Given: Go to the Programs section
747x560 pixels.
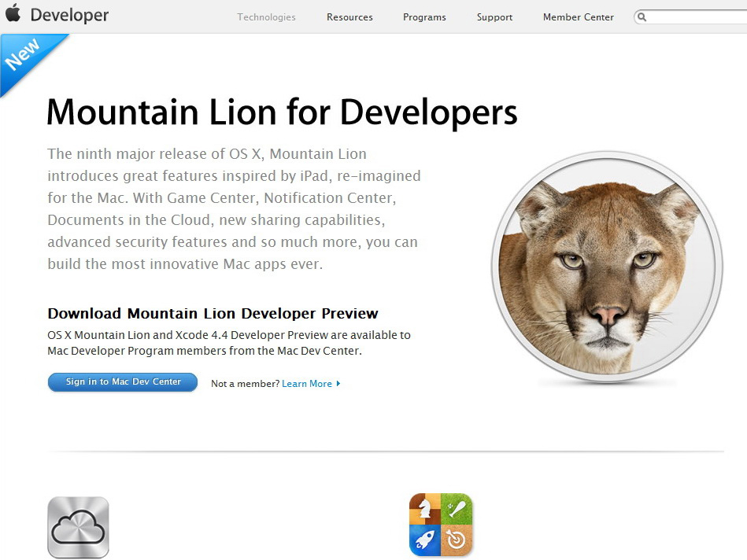Looking at the screenshot, I should coord(424,17).
